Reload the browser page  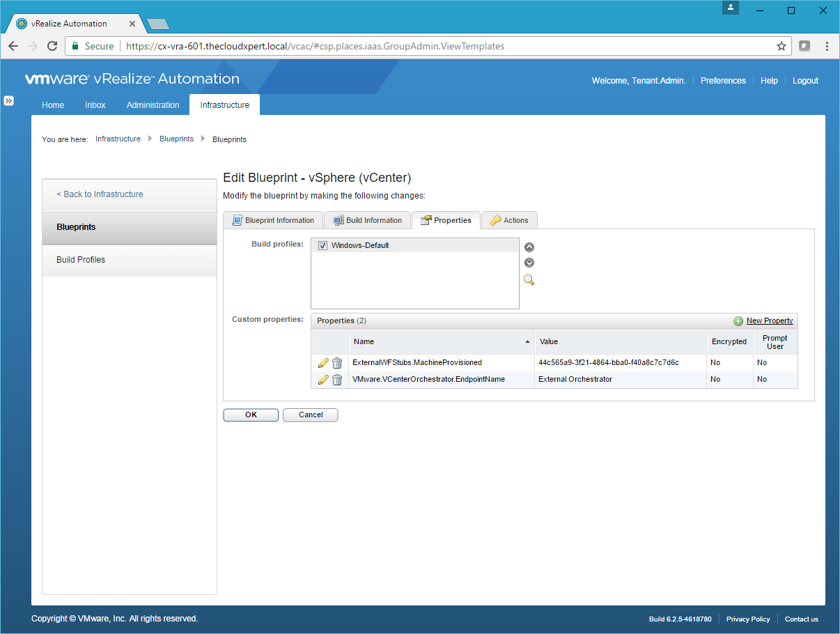coord(52,46)
